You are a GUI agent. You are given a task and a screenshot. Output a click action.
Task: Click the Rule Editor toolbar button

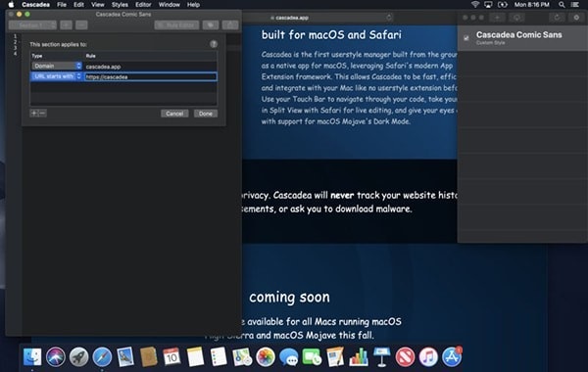(x=176, y=25)
